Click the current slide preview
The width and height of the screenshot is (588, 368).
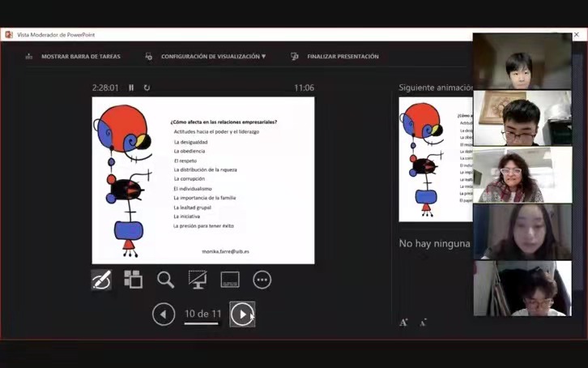click(x=203, y=181)
